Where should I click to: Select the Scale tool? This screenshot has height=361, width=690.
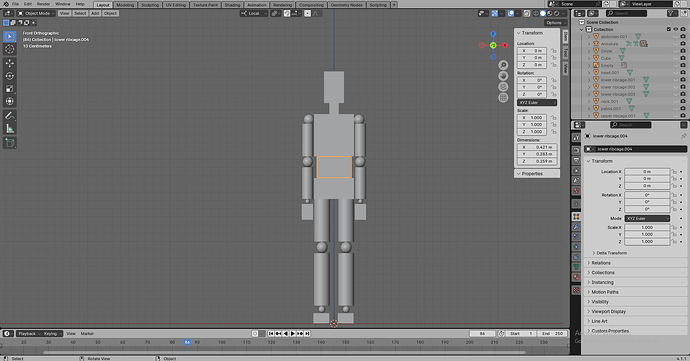tap(10, 88)
